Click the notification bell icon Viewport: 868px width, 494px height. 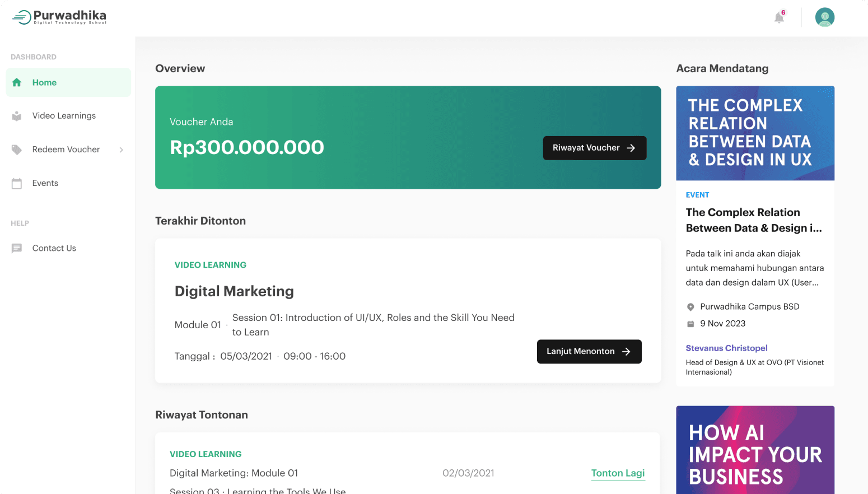click(779, 17)
